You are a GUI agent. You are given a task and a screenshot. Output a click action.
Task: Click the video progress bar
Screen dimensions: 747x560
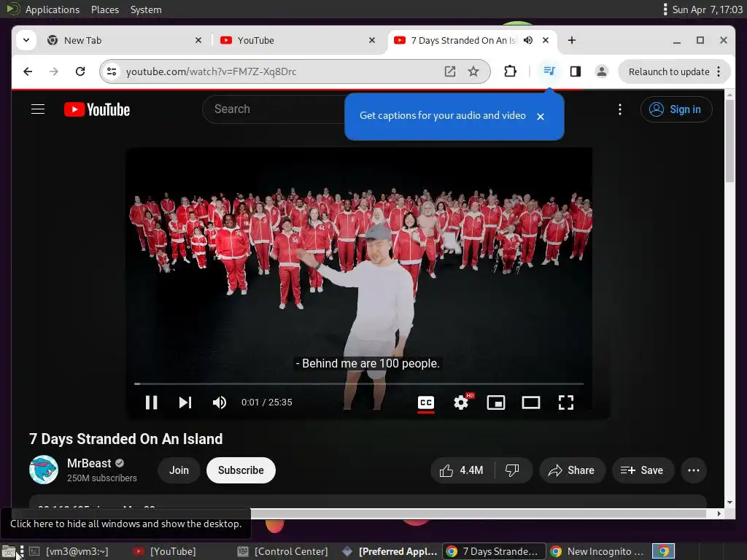[x=358, y=384]
